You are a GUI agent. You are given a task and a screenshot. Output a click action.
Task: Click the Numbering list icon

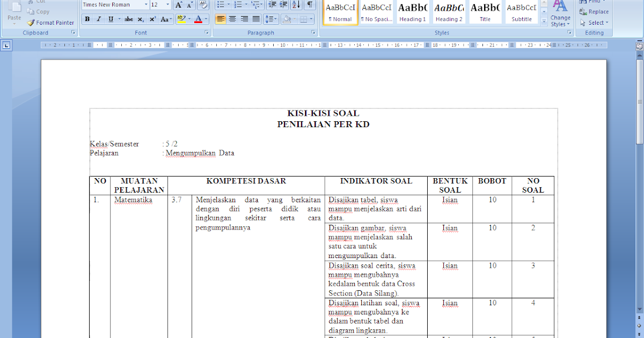click(238, 5)
